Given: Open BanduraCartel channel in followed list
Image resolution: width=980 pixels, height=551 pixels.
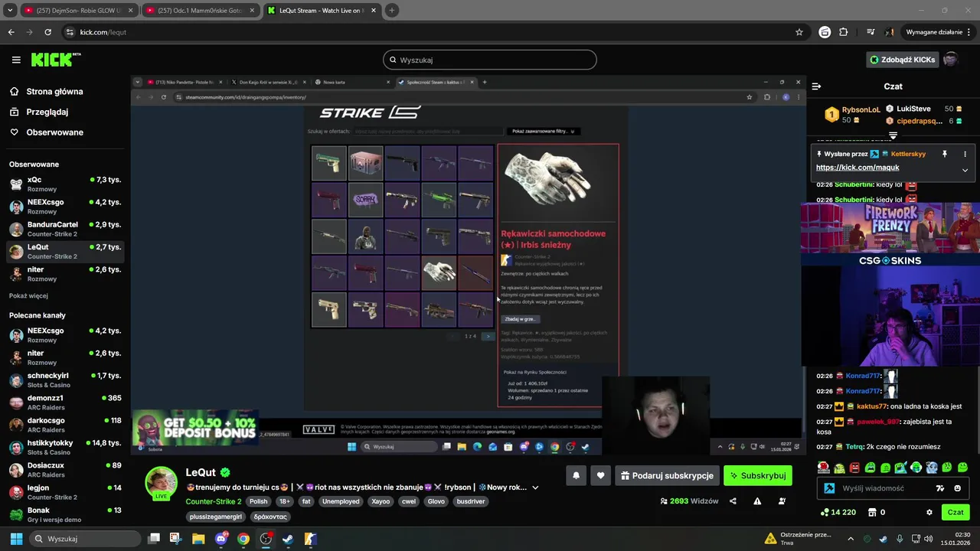Looking at the screenshot, I should [65, 229].
